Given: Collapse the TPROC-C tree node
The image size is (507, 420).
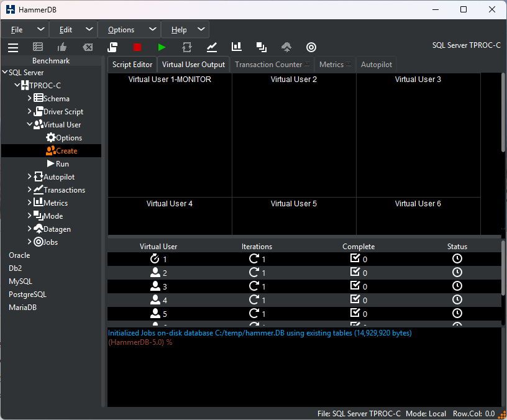Looking at the screenshot, I should click(17, 85).
